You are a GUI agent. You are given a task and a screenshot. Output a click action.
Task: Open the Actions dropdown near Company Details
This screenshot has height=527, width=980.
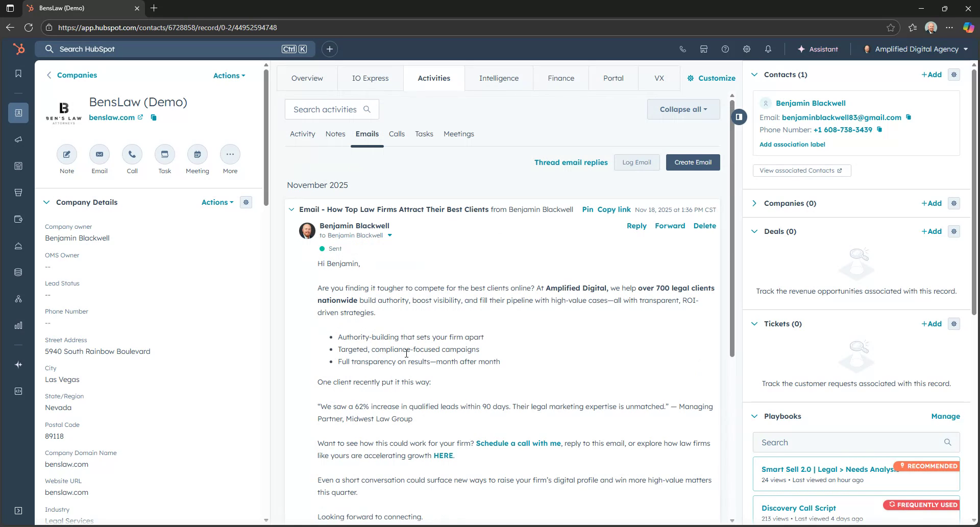[217, 202]
